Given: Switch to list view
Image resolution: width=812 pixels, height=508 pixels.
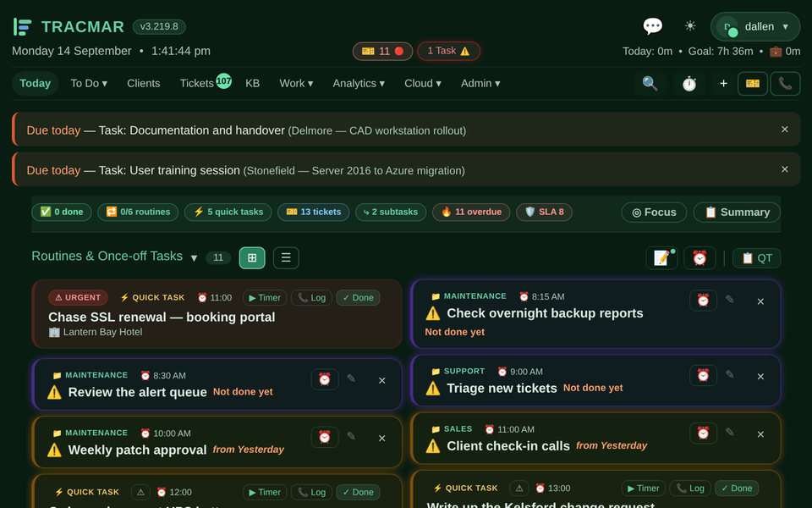Looking at the screenshot, I should [286, 257].
